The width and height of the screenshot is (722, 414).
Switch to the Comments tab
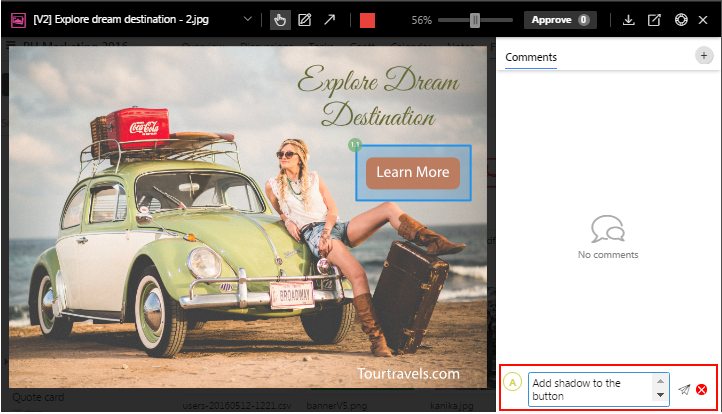click(x=531, y=57)
